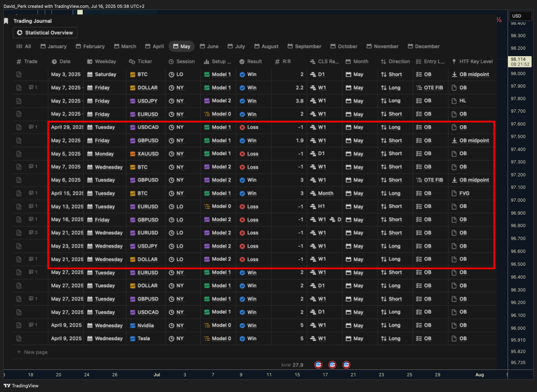Image resolution: width=537 pixels, height=392 pixels.
Task: Click the Monday weekday cell
Action: 105,154
